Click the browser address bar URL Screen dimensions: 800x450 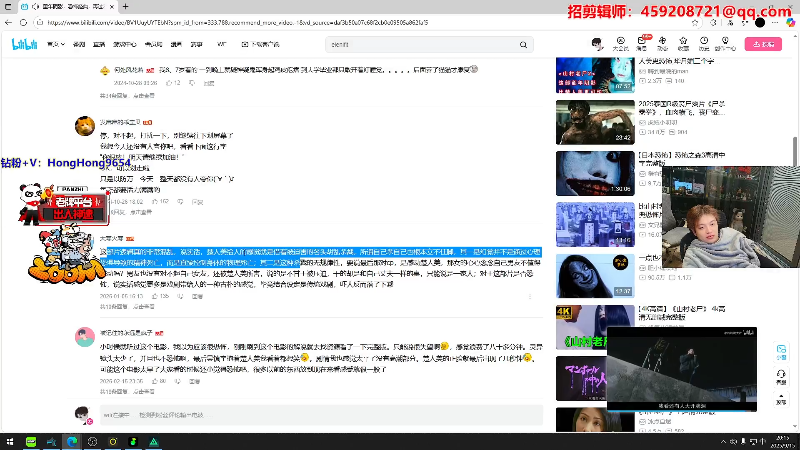(237, 22)
